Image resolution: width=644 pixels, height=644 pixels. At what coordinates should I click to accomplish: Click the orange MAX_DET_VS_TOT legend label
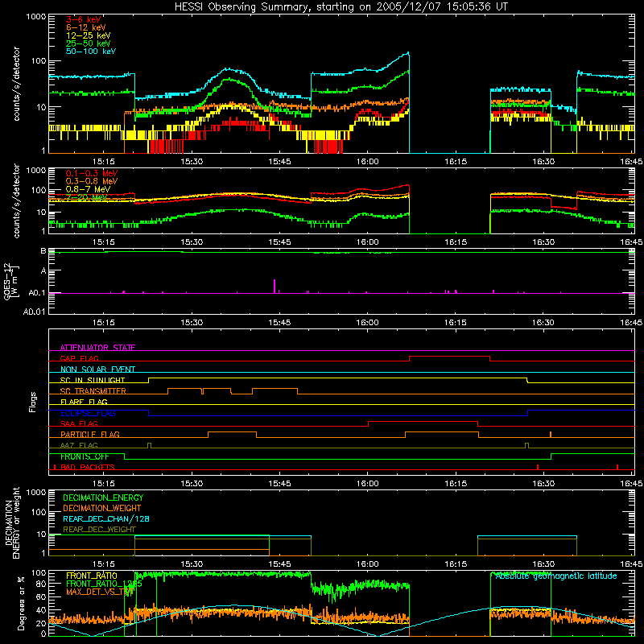(x=99, y=592)
